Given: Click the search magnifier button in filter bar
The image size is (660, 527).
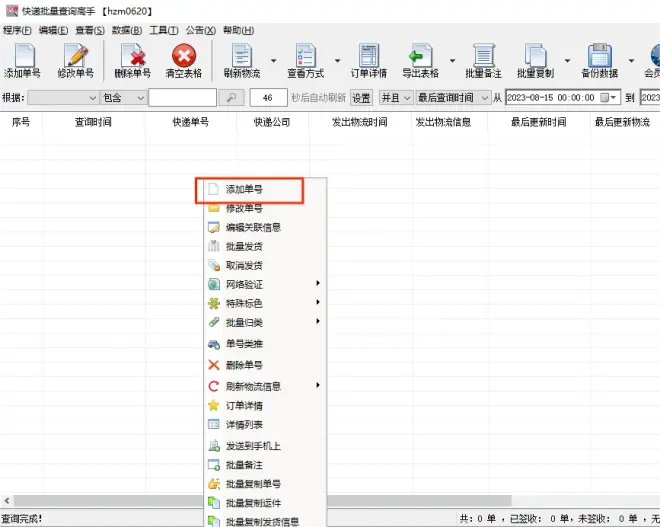Looking at the screenshot, I should pyautogui.click(x=231, y=97).
